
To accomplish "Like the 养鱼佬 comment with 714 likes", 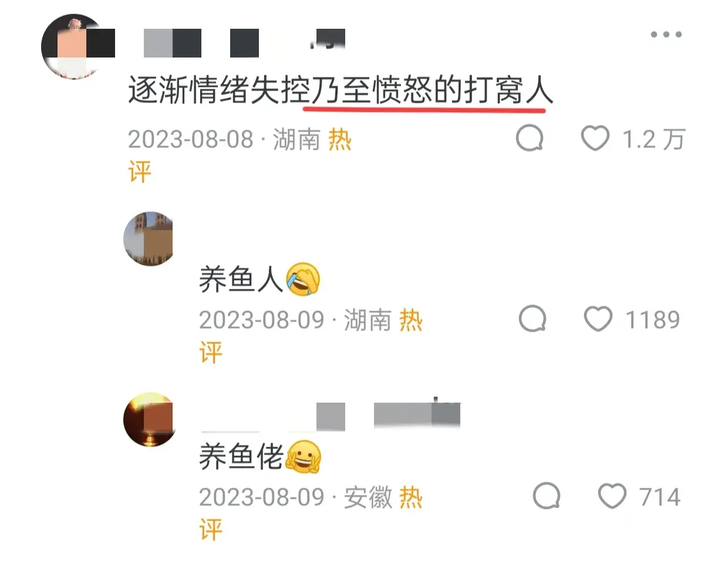I will (x=612, y=496).
